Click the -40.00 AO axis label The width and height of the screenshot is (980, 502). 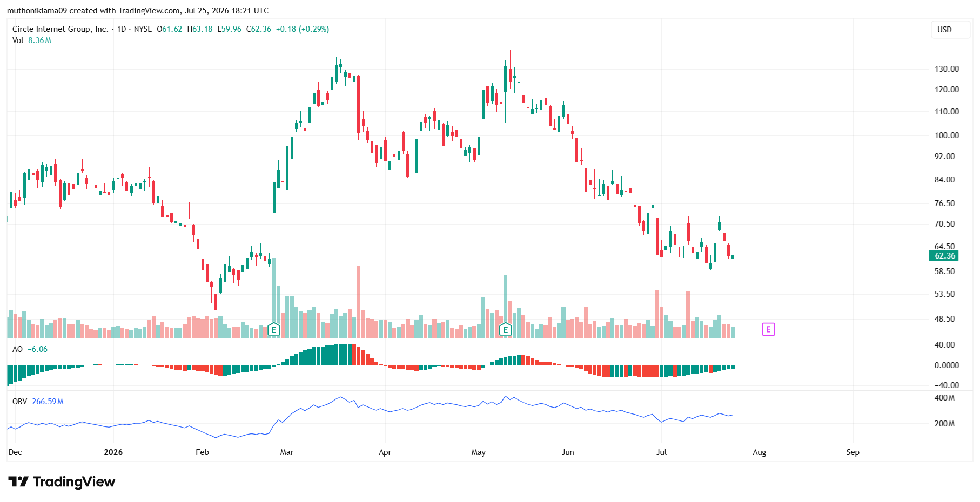click(x=947, y=385)
